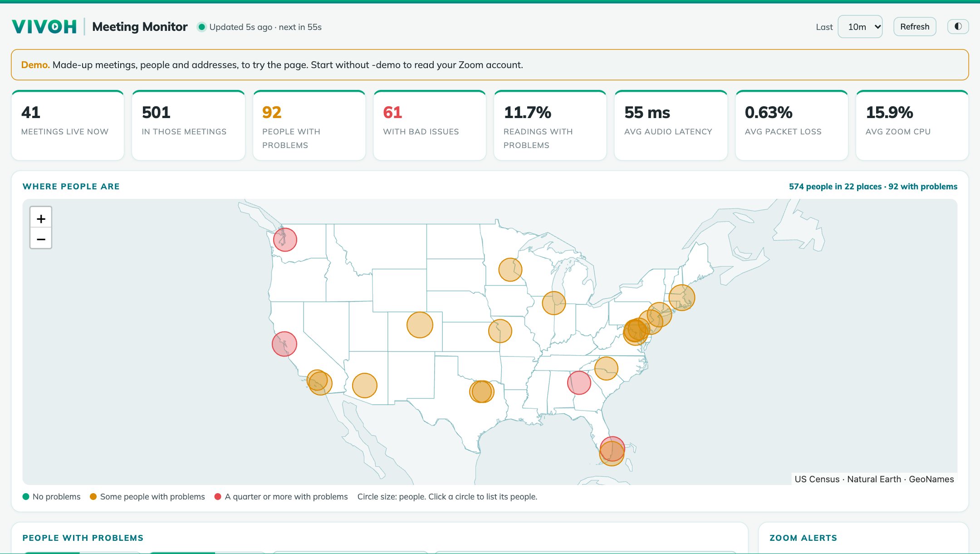Click the green No problems legend dot
This screenshot has height=554, width=980.
click(26, 496)
